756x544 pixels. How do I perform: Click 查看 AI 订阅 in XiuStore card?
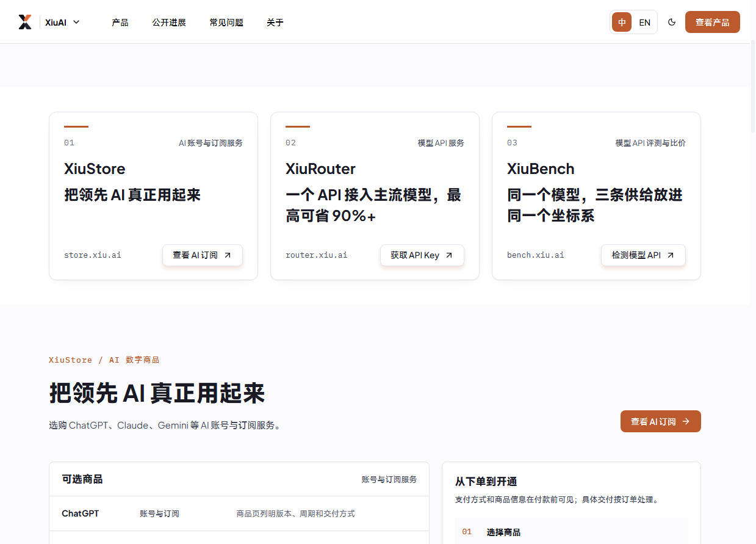[202, 255]
